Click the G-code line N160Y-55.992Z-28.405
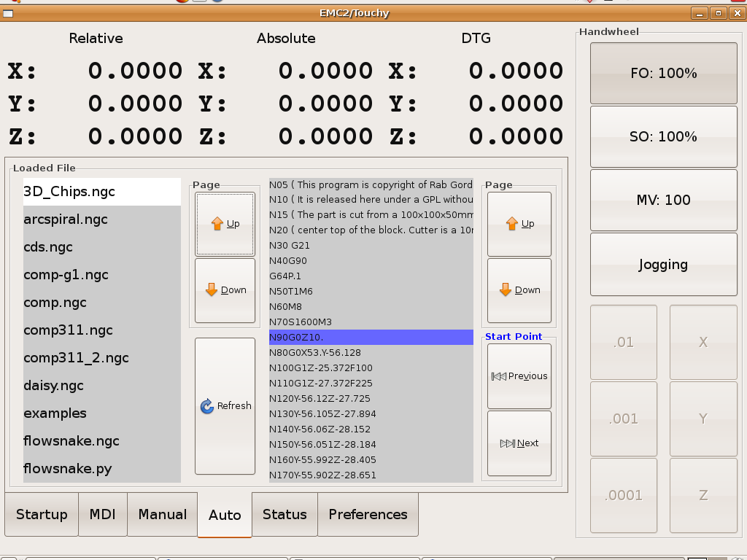The height and width of the screenshot is (560, 747). click(x=371, y=459)
